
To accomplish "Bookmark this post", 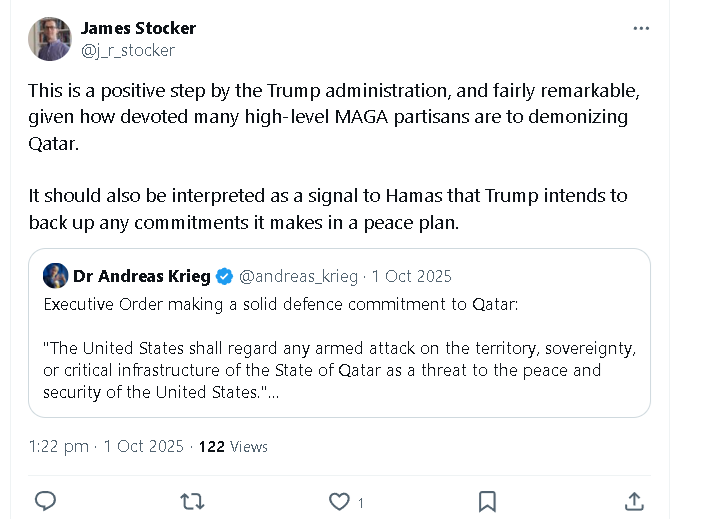I will pos(487,502).
